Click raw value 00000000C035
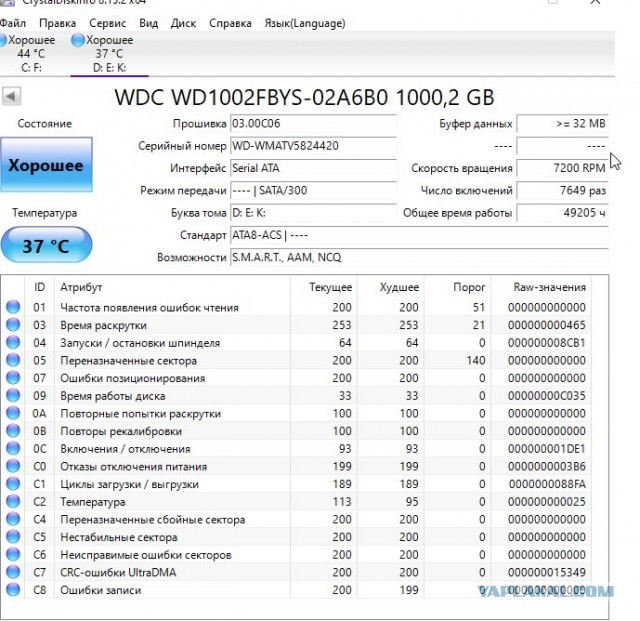This screenshot has height=621, width=640. pos(547,396)
